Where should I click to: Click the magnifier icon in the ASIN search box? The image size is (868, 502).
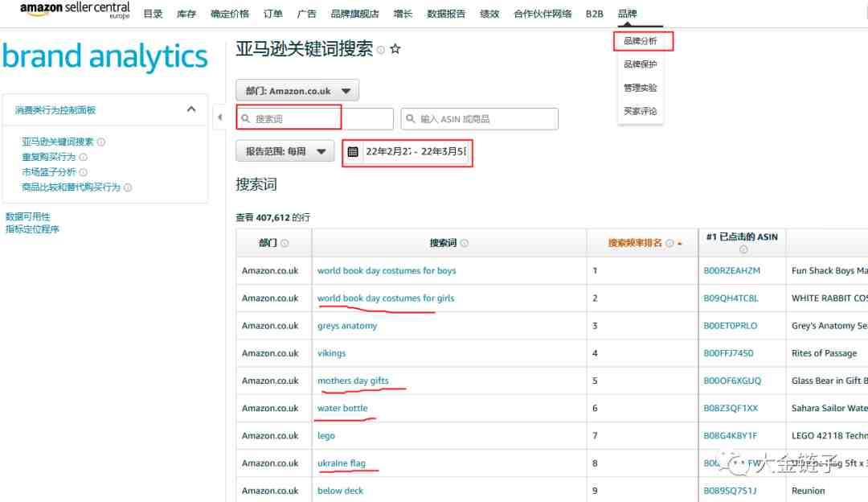pos(410,118)
